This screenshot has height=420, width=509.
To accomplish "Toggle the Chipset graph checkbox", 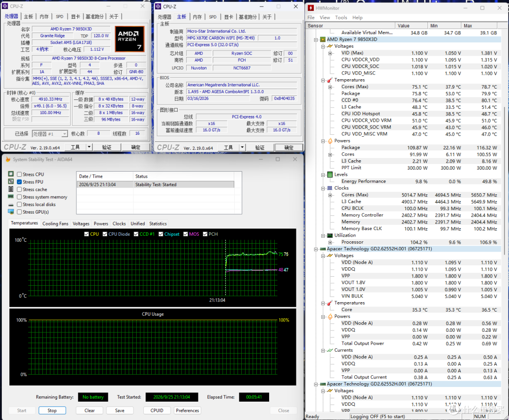I will point(161,234).
